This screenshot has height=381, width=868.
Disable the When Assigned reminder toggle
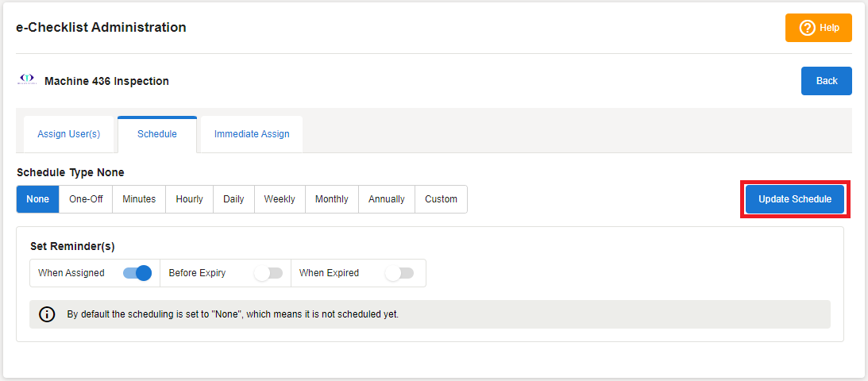click(137, 273)
